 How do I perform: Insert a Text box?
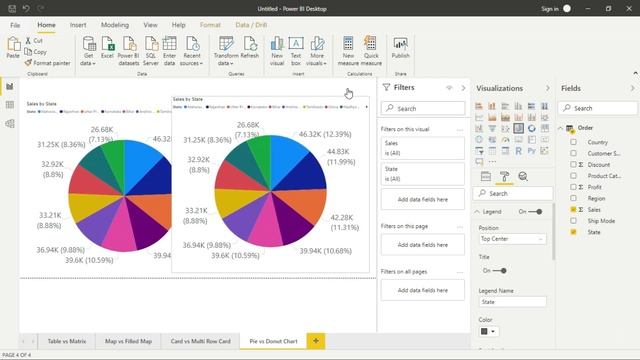tap(296, 51)
